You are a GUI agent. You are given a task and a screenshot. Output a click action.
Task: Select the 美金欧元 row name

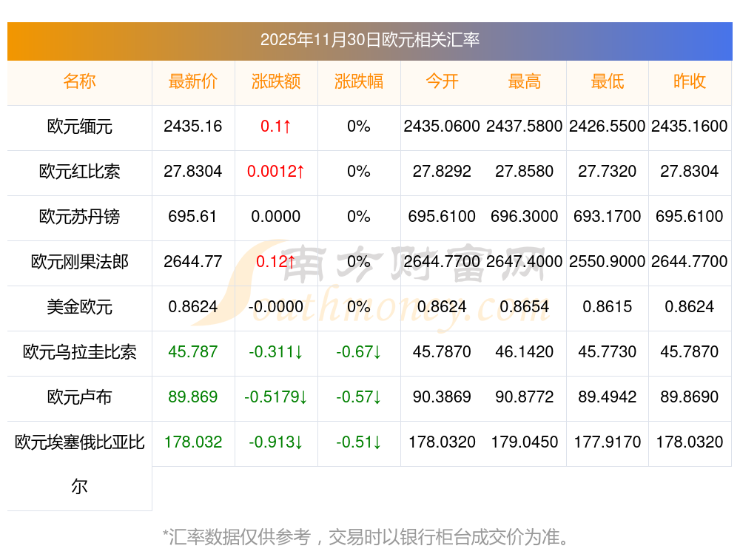tap(79, 307)
